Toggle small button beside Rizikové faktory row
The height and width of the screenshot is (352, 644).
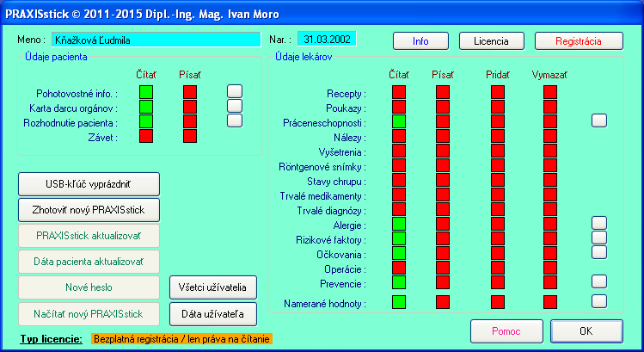click(x=599, y=238)
